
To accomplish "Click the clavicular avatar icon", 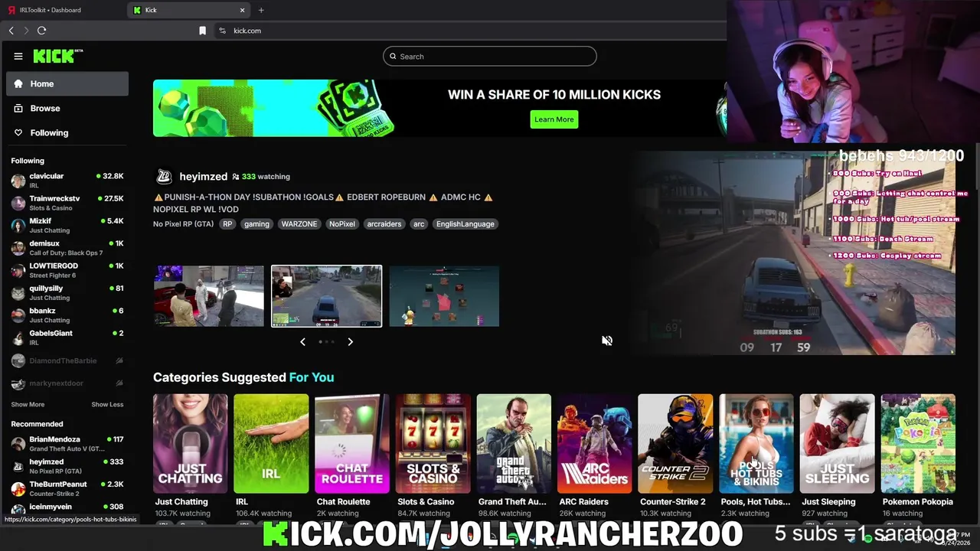I will point(18,181).
